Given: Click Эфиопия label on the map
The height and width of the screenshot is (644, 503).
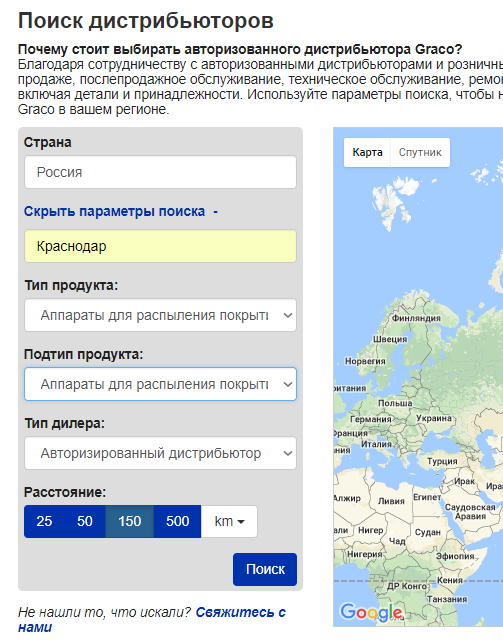Looking at the screenshot, I should pyautogui.click(x=455, y=556).
